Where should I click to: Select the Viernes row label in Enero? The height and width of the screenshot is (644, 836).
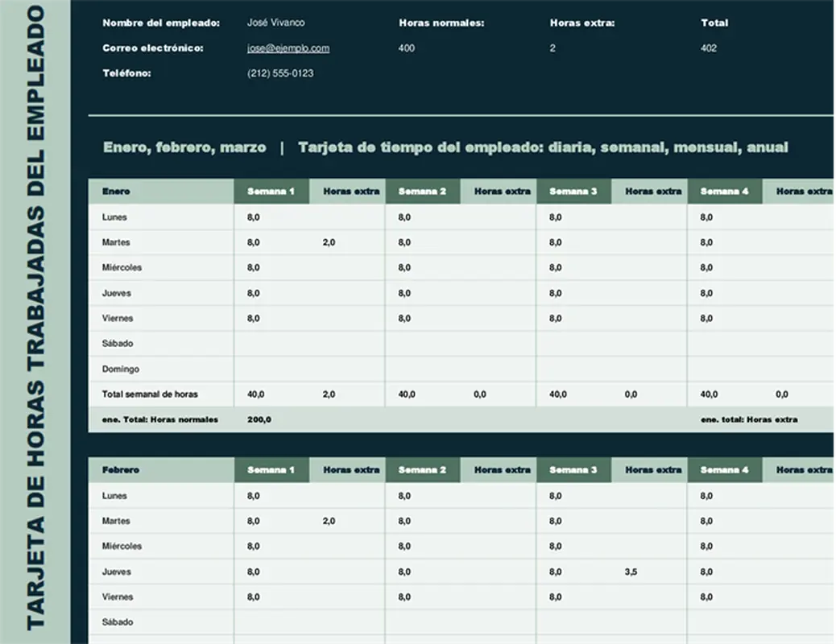click(x=118, y=318)
